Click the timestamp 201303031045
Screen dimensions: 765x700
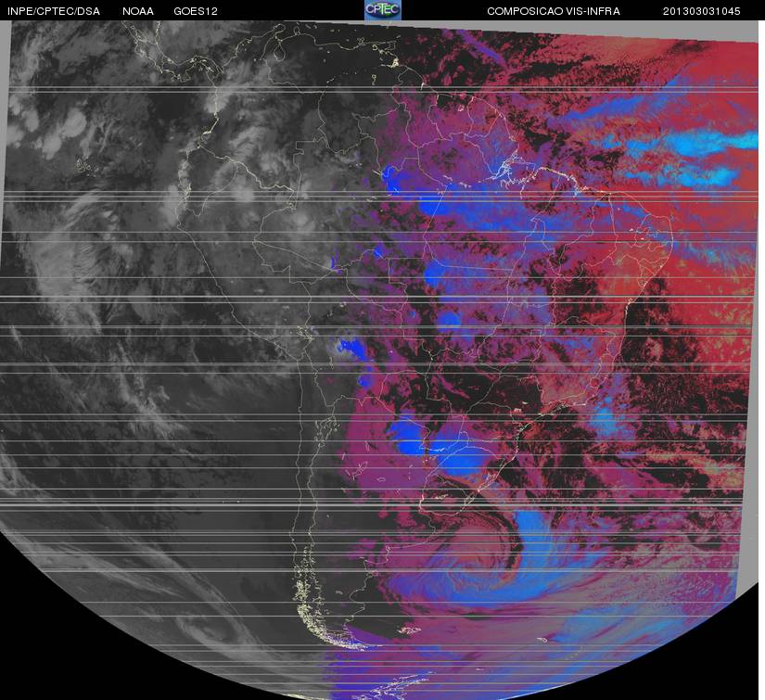click(702, 11)
